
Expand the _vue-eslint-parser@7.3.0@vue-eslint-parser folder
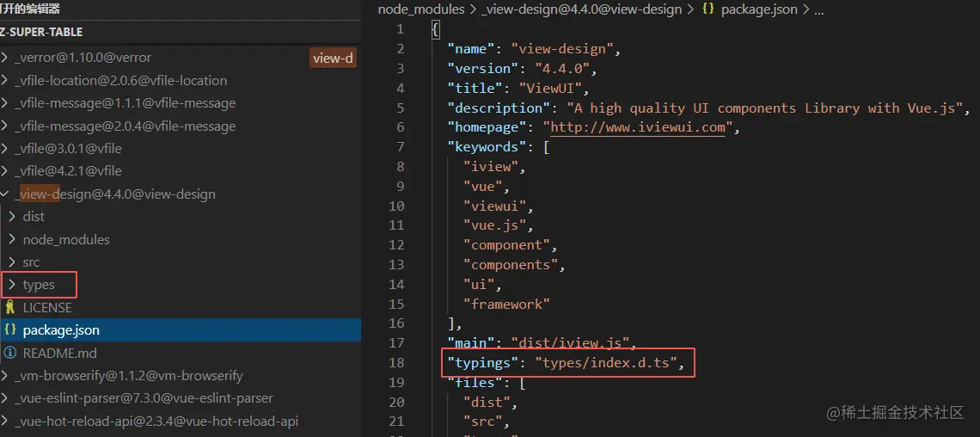pyautogui.click(x=4, y=397)
